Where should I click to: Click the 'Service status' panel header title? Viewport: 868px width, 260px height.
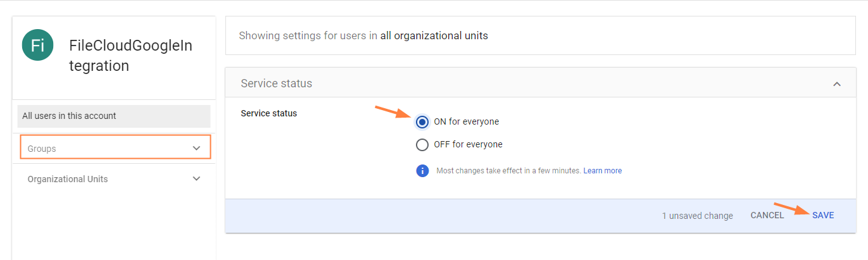(x=277, y=84)
